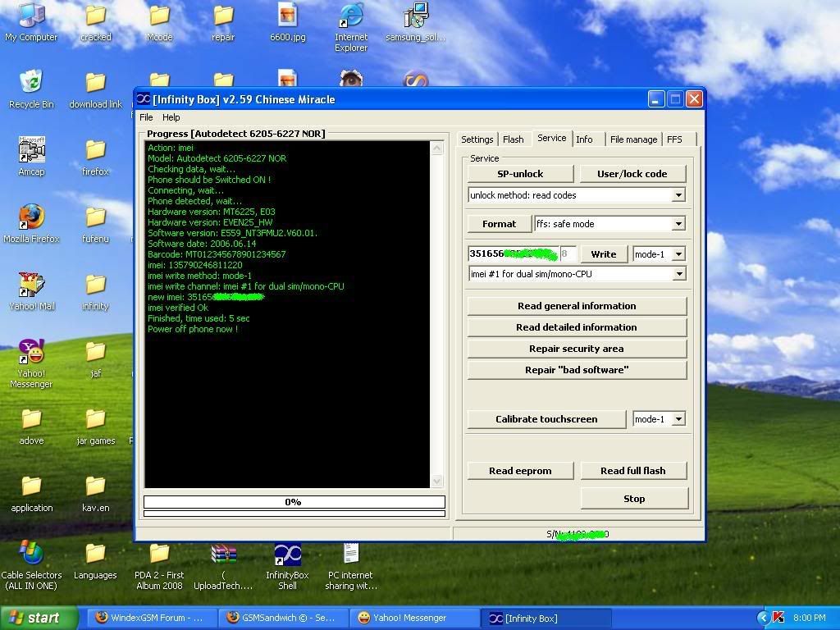
Task: Open the Mcode folder on desktop
Action: pos(159,21)
